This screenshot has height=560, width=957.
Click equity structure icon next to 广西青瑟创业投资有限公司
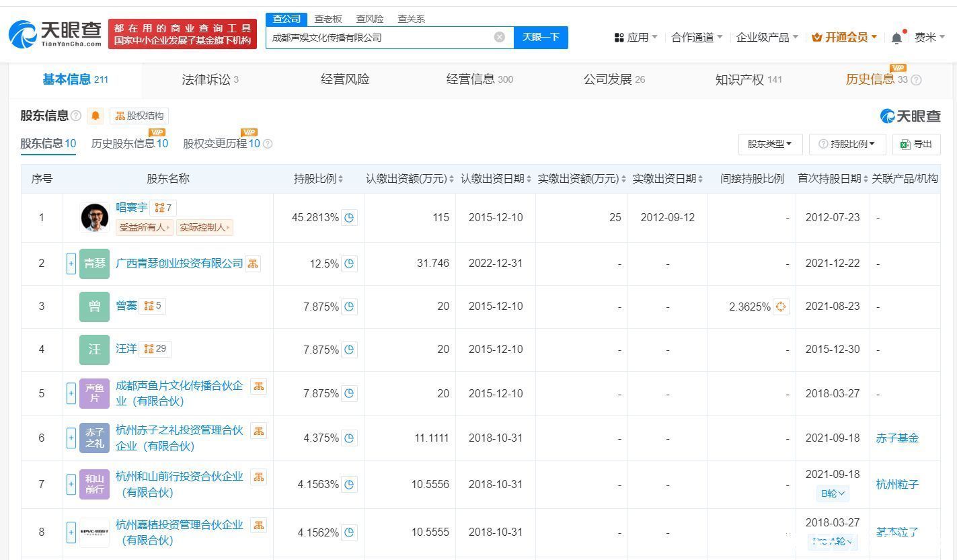253,264
